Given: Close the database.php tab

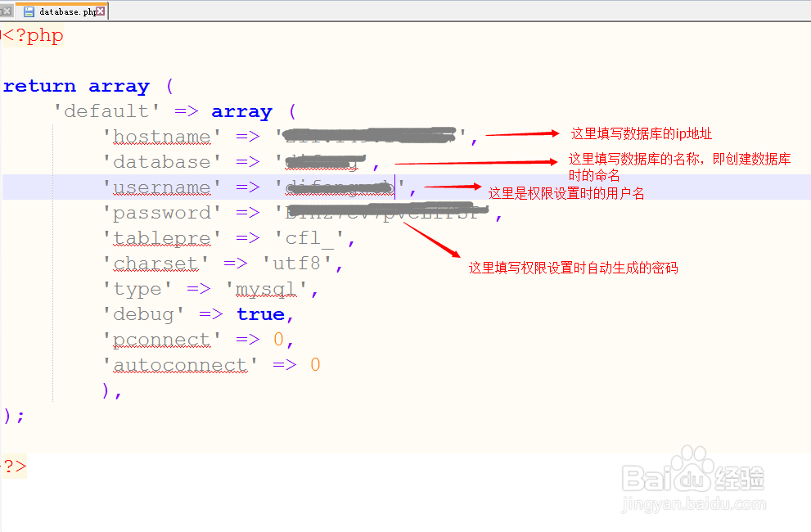Looking at the screenshot, I should pos(101,11).
